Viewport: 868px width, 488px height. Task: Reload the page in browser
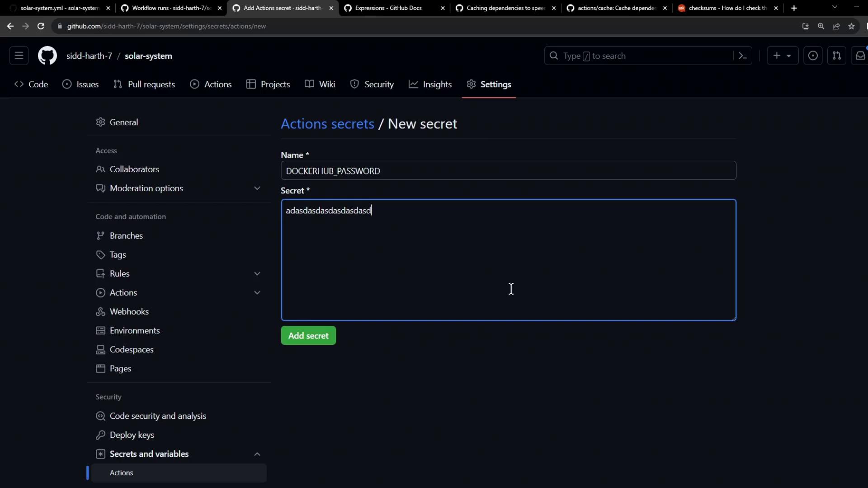(x=41, y=26)
